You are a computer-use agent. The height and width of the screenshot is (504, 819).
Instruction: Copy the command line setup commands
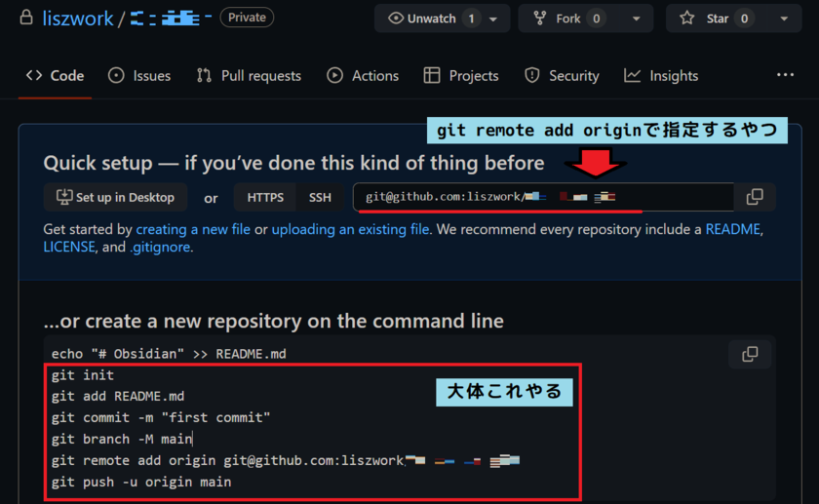coord(750,354)
